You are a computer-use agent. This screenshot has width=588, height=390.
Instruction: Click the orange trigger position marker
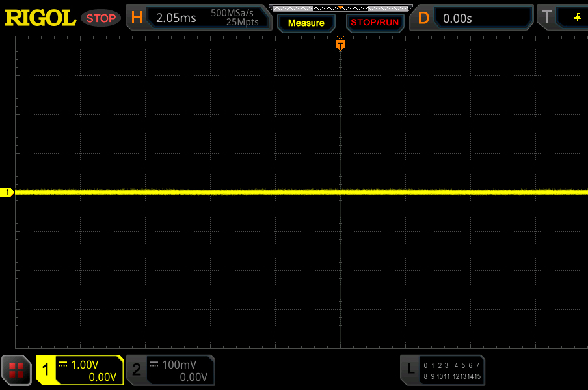[x=340, y=45]
